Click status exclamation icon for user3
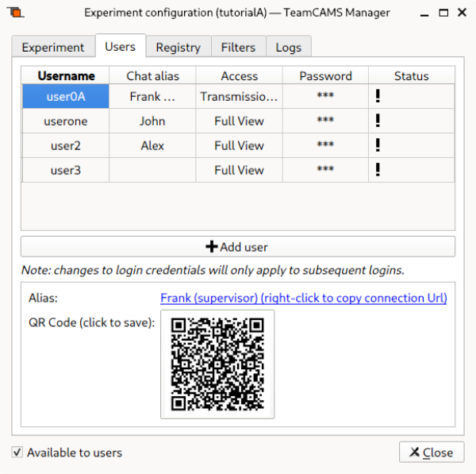Viewport: 476px width, 474px height. [x=378, y=170]
